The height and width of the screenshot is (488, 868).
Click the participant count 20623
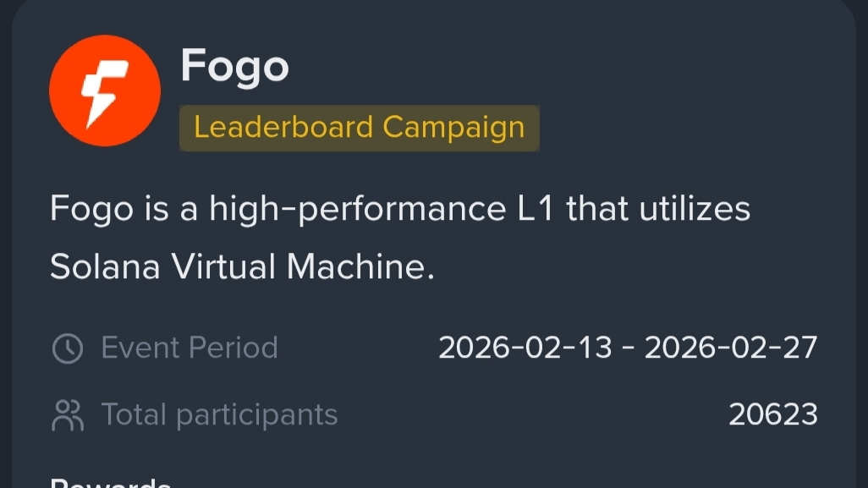[x=773, y=414]
